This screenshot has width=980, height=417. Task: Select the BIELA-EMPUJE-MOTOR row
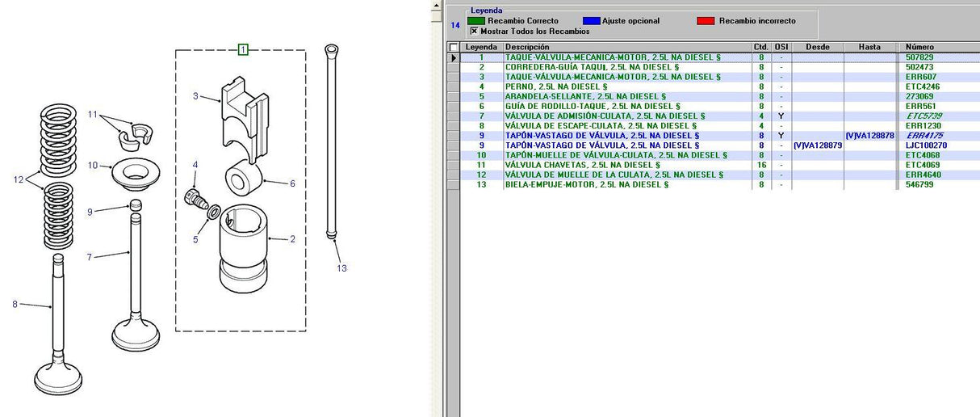(586, 184)
